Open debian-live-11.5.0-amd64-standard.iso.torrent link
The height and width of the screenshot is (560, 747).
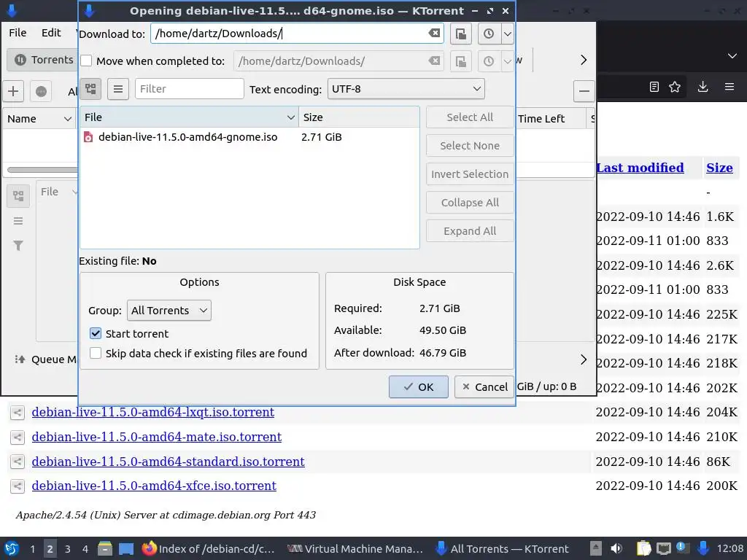(169, 462)
